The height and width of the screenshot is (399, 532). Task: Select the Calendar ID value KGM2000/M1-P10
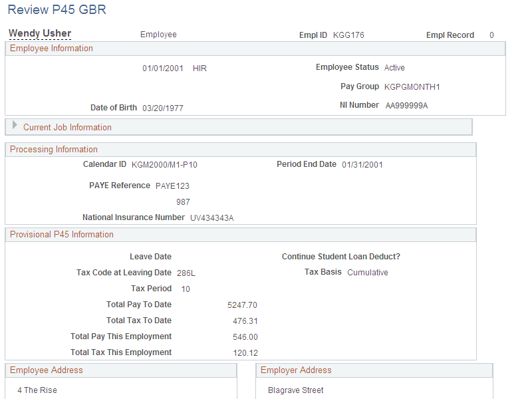click(x=164, y=164)
